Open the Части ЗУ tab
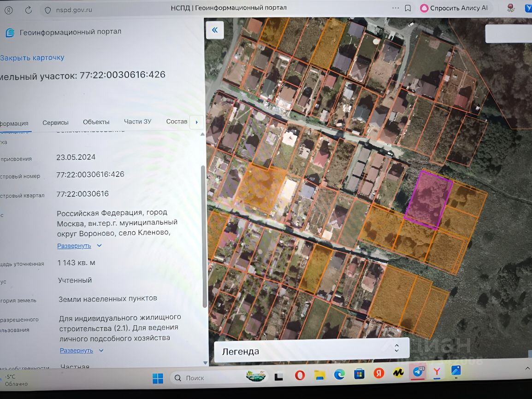This screenshot has height=399, width=532. (x=137, y=121)
